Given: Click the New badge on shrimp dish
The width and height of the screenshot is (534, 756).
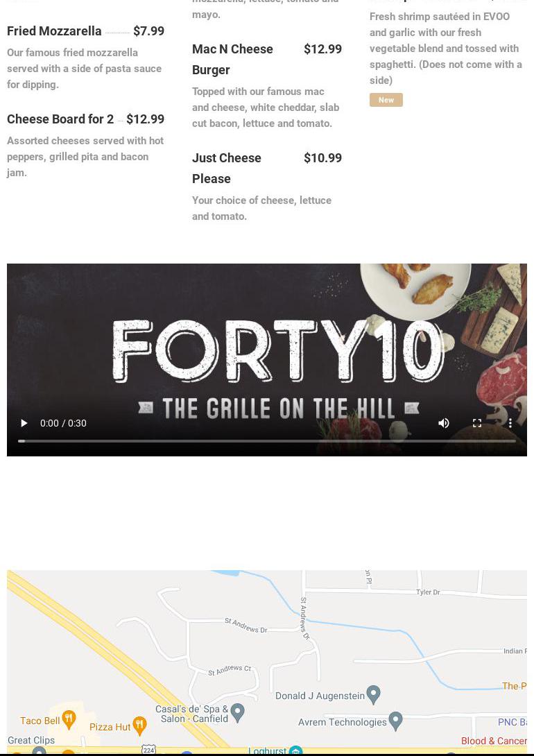Looking at the screenshot, I should tap(386, 100).
